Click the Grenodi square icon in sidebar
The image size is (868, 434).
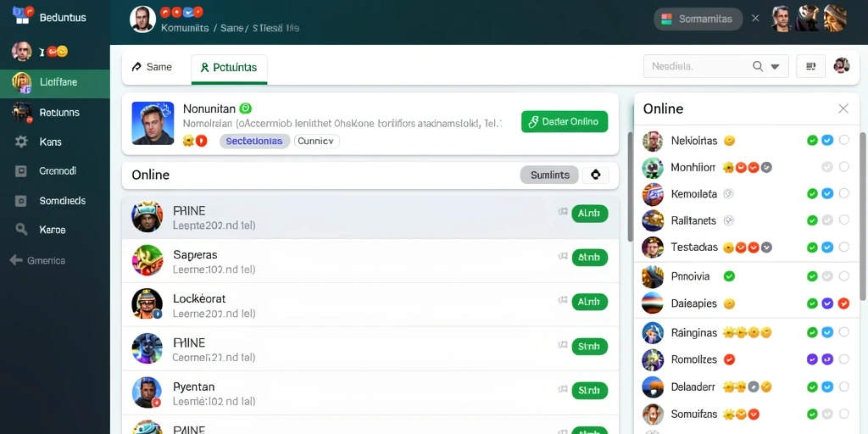[21, 171]
